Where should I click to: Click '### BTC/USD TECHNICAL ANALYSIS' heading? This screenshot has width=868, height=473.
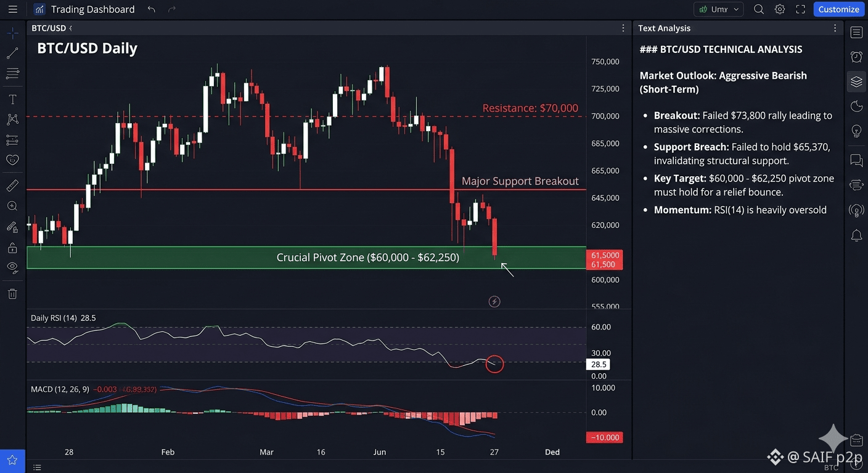click(721, 49)
